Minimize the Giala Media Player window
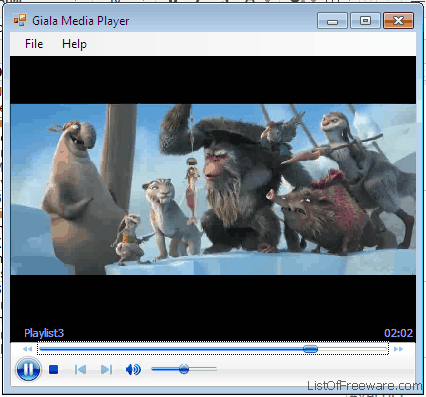426x397 pixels. pos(332,21)
